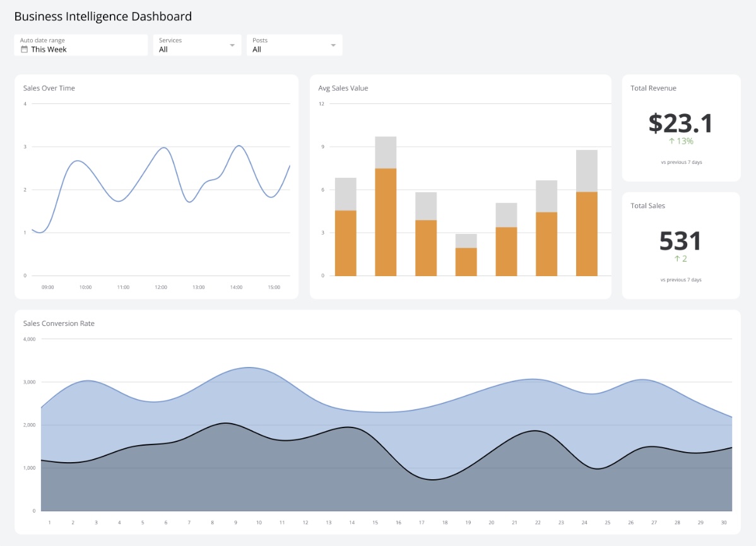Select the shortest orange bar

(x=465, y=262)
